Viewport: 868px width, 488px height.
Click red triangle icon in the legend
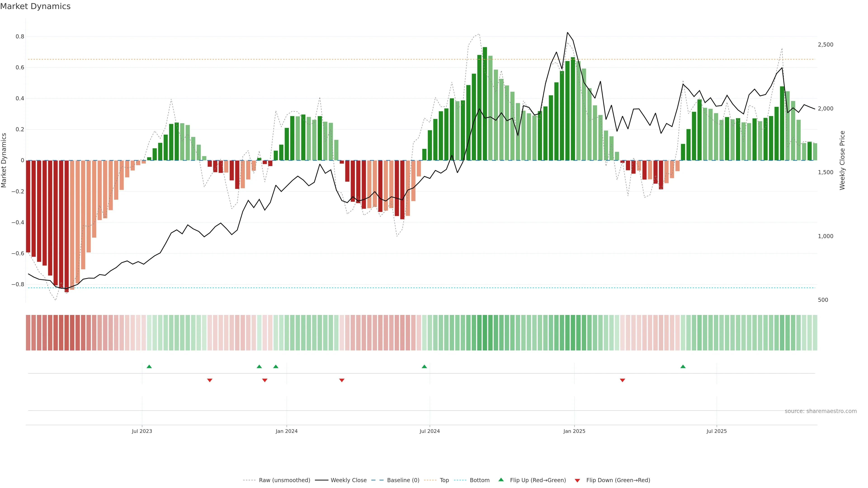coord(577,480)
